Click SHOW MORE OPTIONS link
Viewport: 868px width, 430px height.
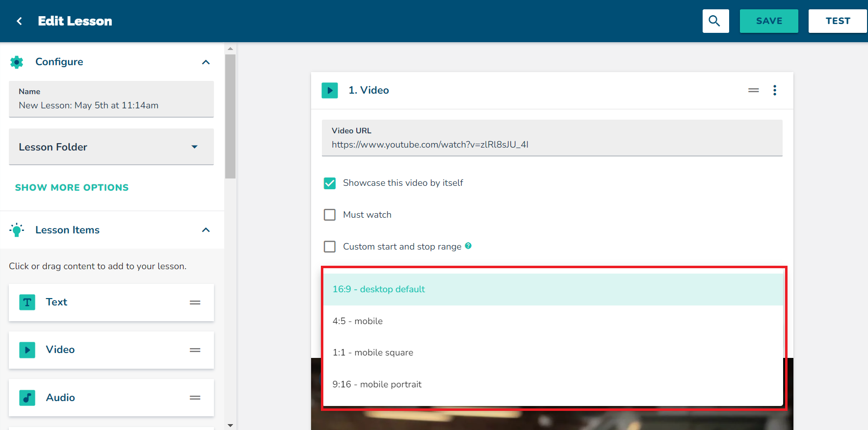click(72, 187)
